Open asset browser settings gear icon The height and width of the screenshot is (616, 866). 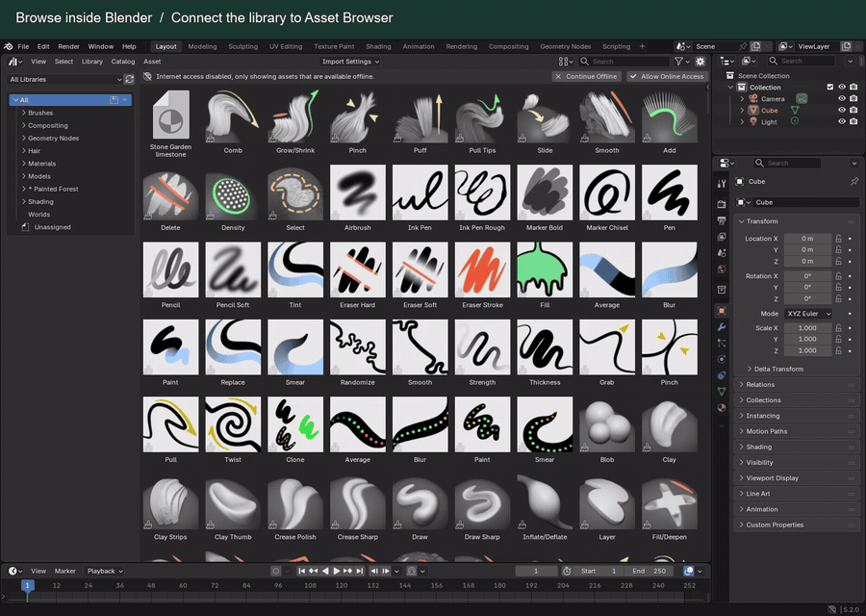tap(700, 62)
